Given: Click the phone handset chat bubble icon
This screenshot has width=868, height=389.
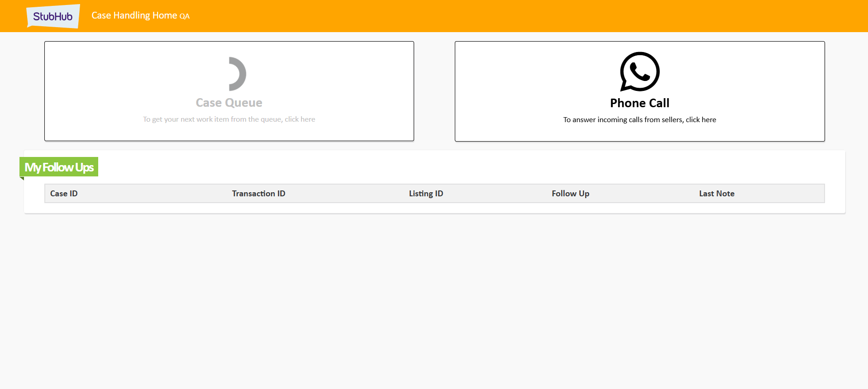Looking at the screenshot, I should pyautogui.click(x=639, y=71).
